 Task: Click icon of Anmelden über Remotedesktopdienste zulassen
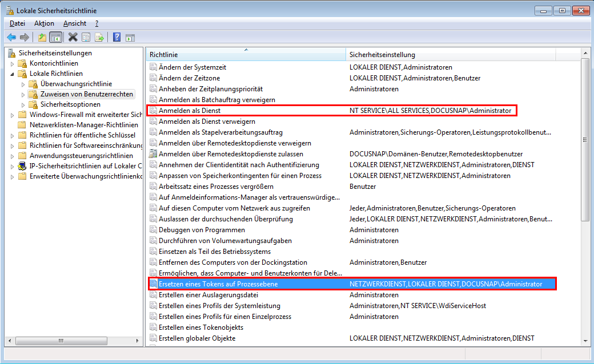point(153,154)
